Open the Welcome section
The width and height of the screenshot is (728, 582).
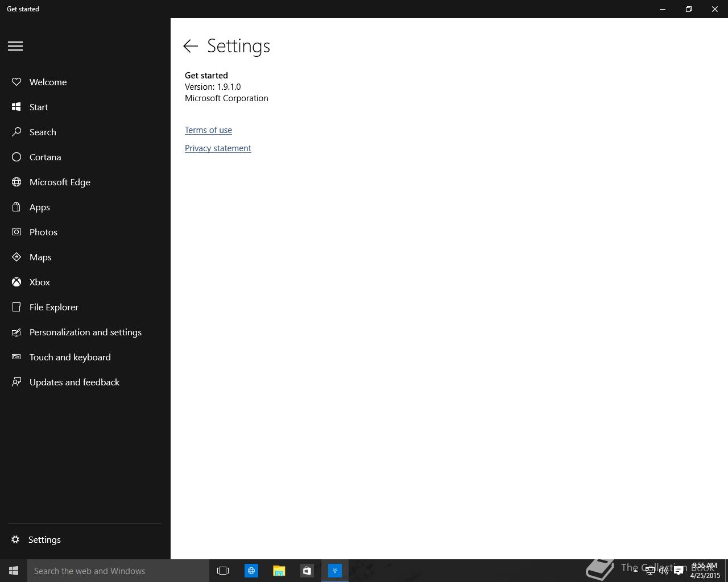[x=48, y=82]
